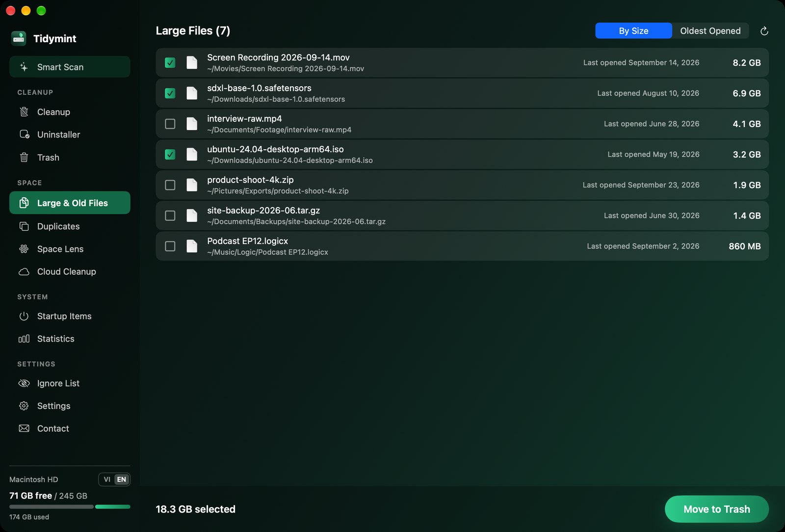Check the interview-raw.mp4 checkbox
Viewport: 785px width, 532px height.
pos(170,124)
